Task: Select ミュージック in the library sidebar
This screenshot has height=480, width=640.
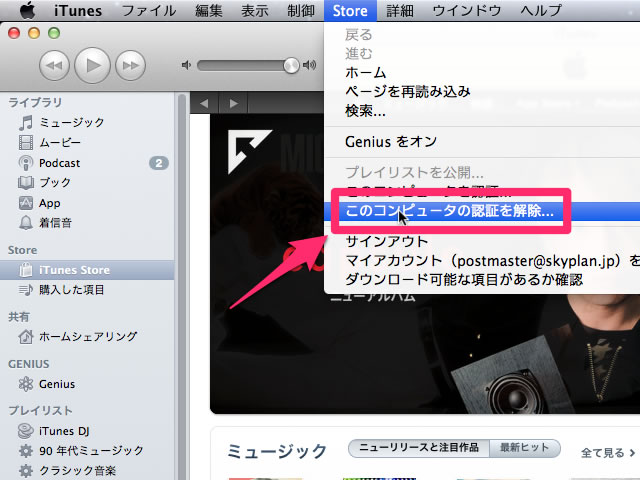Action: coord(87,122)
